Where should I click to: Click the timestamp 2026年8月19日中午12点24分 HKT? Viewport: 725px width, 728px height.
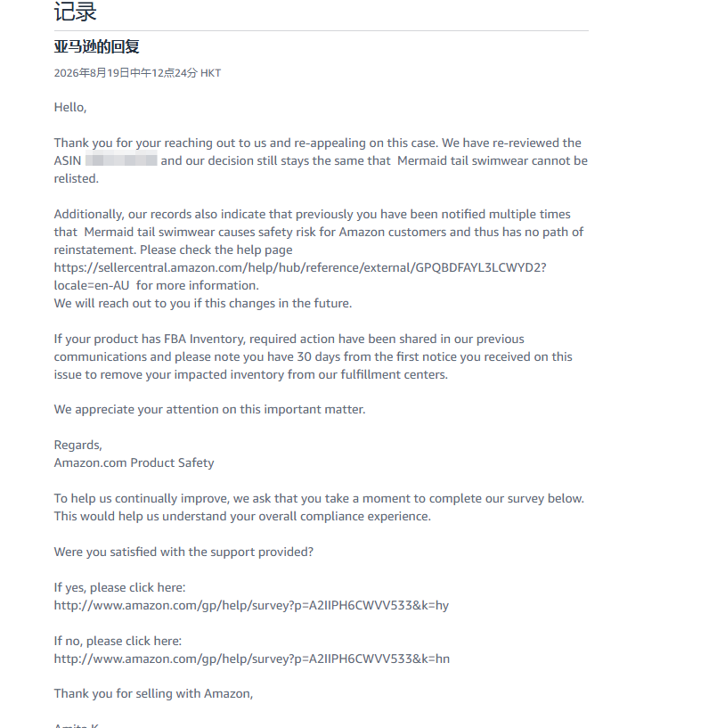[x=137, y=73]
